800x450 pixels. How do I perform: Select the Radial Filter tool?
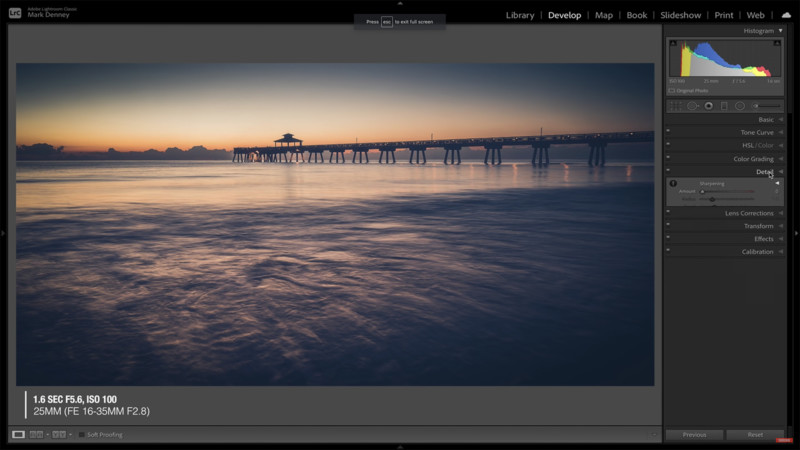click(x=740, y=105)
